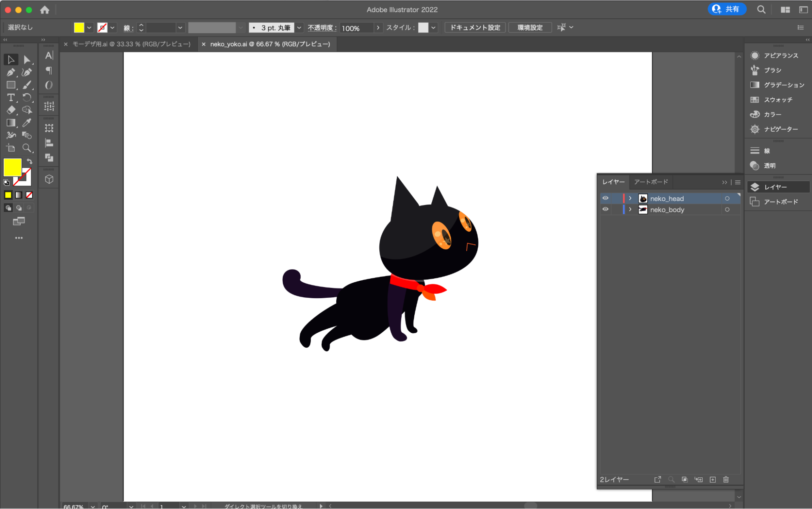This screenshot has height=509, width=812.
Task: Click the create new layer icon
Action: point(712,479)
